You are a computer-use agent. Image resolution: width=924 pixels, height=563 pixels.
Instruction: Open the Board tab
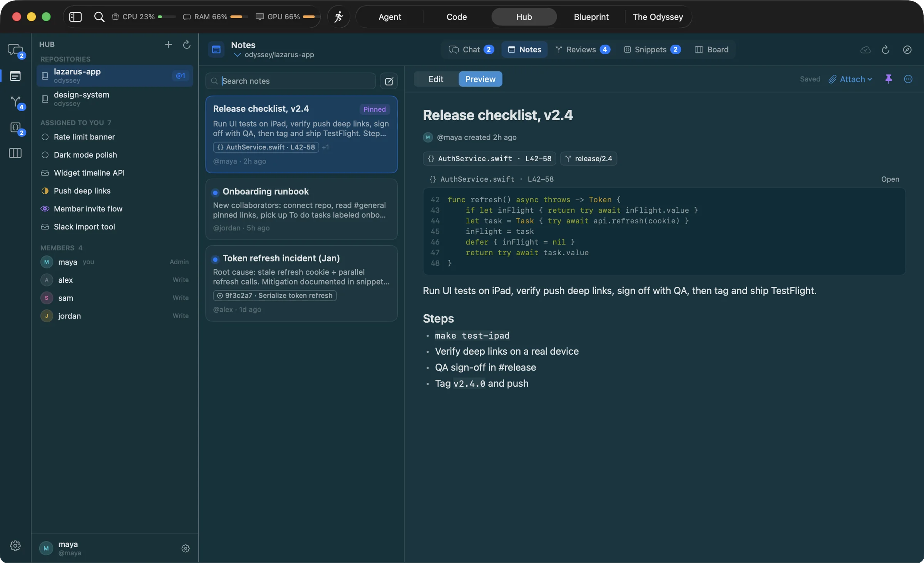point(711,50)
